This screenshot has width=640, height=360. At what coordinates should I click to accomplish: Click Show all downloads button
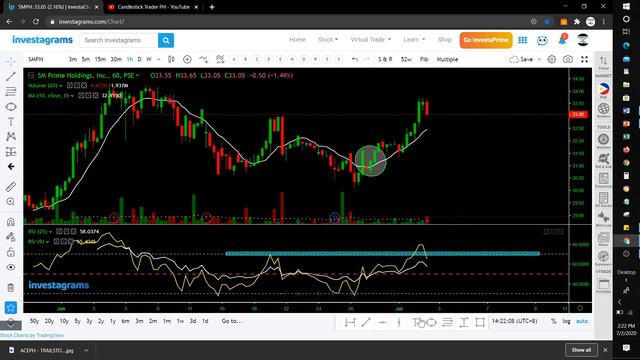(x=581, y=350)
